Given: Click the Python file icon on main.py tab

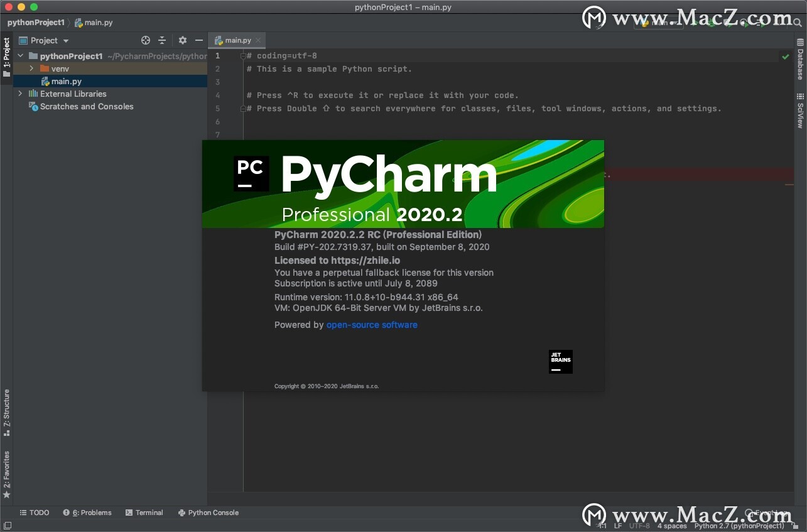Looking at the screenshot, I should click(219, 40).
